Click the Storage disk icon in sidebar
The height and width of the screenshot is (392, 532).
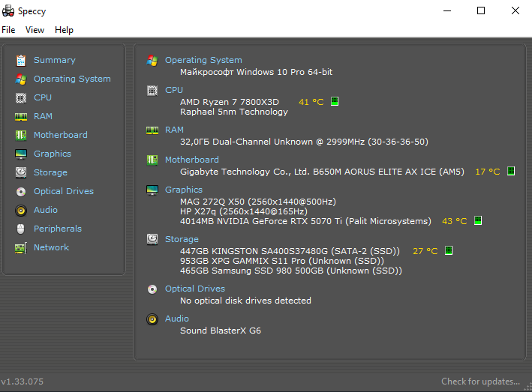point(21,172)
